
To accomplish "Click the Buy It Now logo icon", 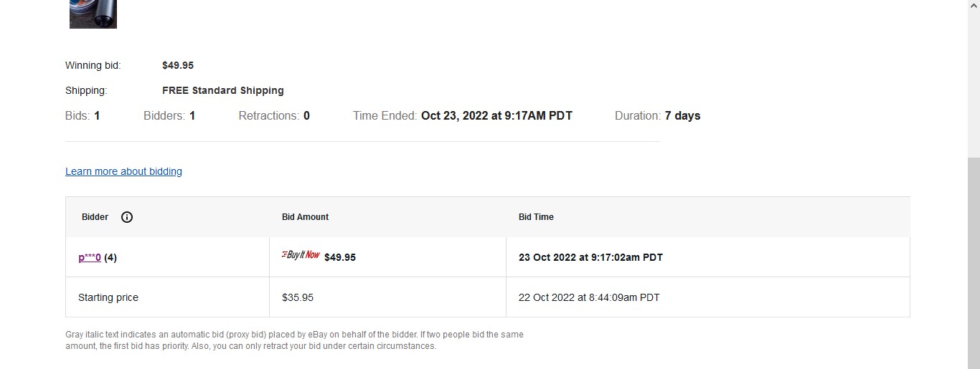I will click(301, 254).
